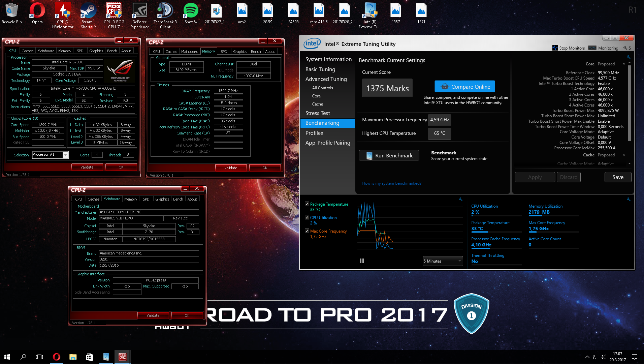The height and width of the screenshot is (364, 644).
Task: Click the taskbar clock showing 17.07
Action: coord(617,357)
